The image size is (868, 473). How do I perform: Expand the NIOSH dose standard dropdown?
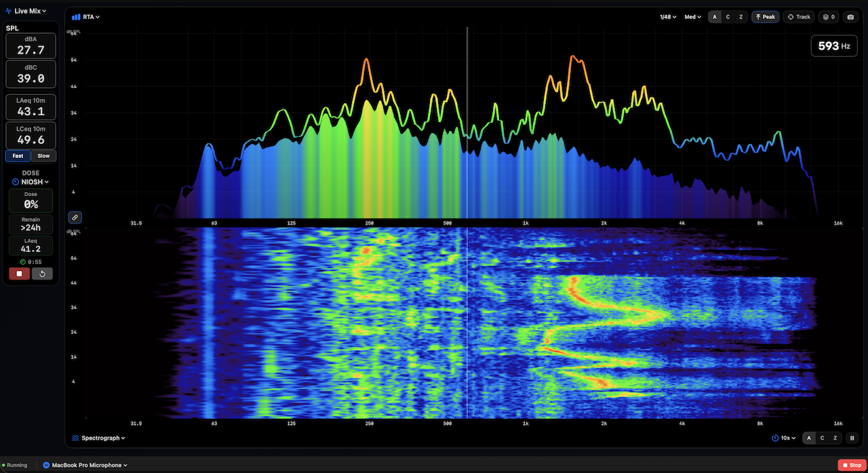coord(31,182)
